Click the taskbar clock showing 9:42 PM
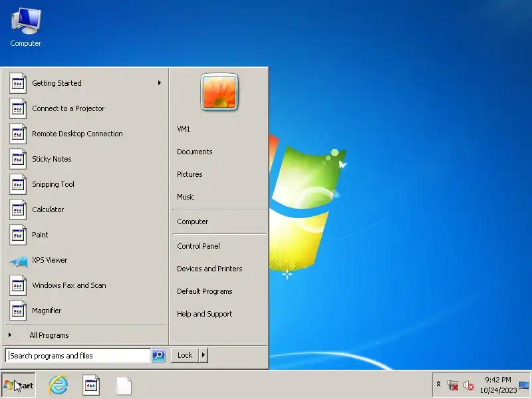532x399 pixels. point(497,385)
